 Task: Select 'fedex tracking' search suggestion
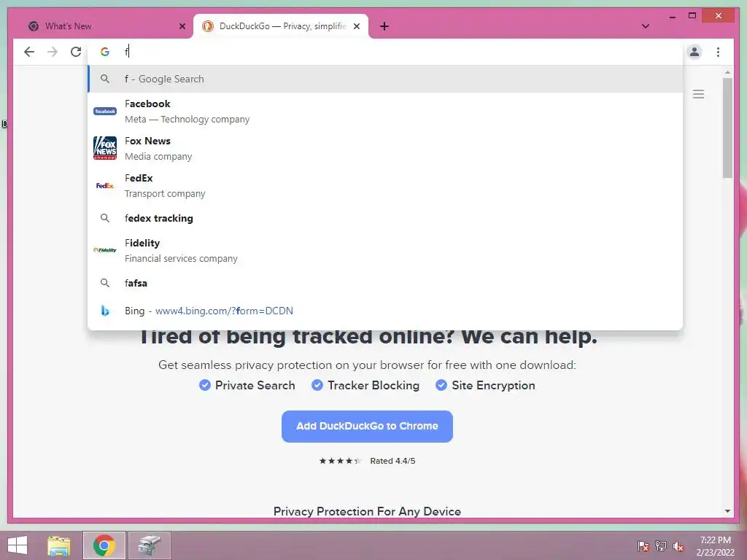coord(385,218)
